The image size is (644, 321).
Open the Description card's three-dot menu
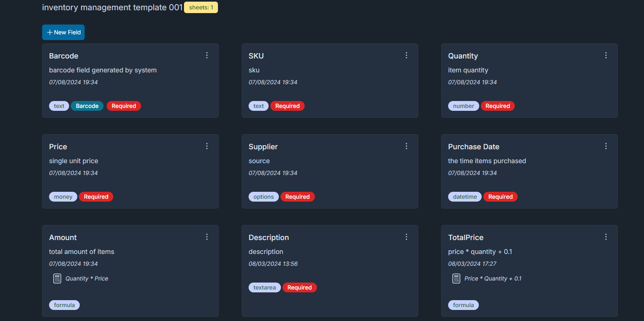(406, 237)
